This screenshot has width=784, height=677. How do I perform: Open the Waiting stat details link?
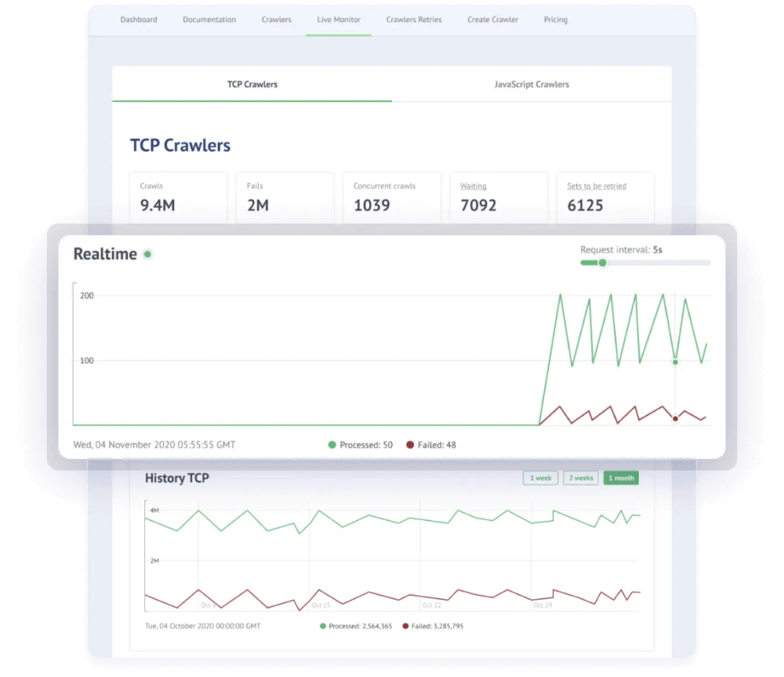click(x=474, y=186)
